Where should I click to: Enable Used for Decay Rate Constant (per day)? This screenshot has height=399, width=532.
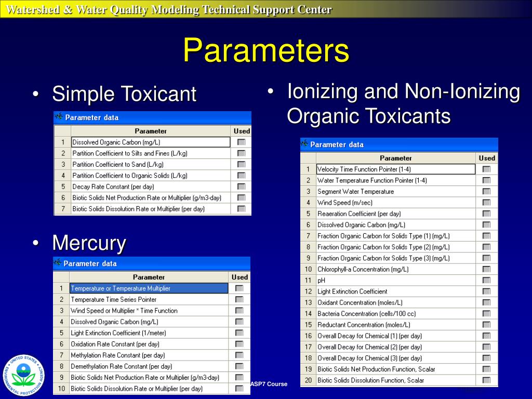coord(241,187)
